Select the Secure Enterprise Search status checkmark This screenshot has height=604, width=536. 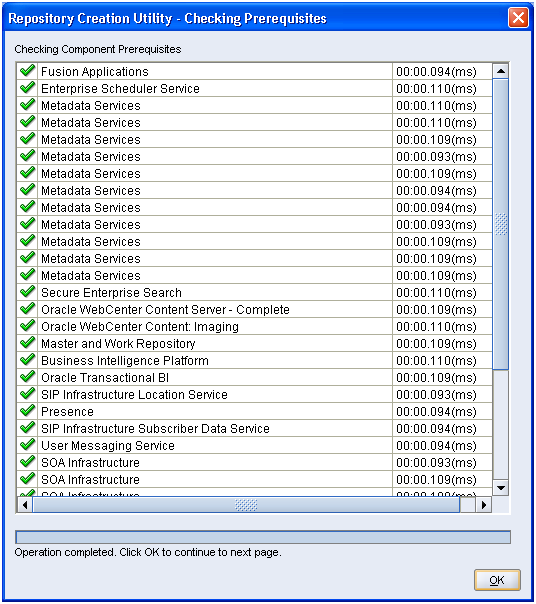pos(27,292)
